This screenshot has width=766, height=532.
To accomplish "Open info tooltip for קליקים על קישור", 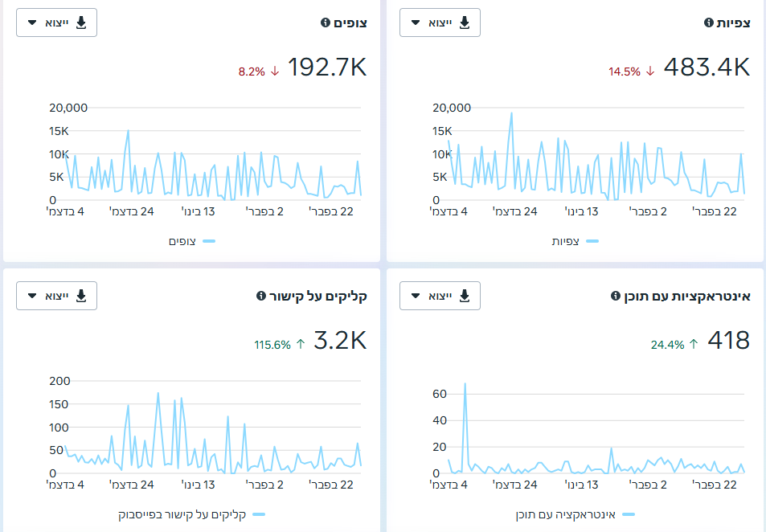I will (261, 296).
